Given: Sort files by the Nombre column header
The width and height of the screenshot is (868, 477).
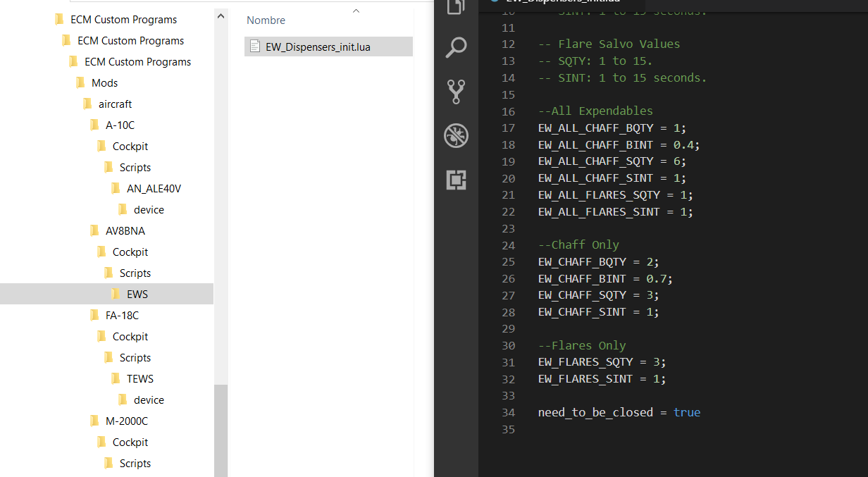Looking at the screenshot, I should [266, 20].
